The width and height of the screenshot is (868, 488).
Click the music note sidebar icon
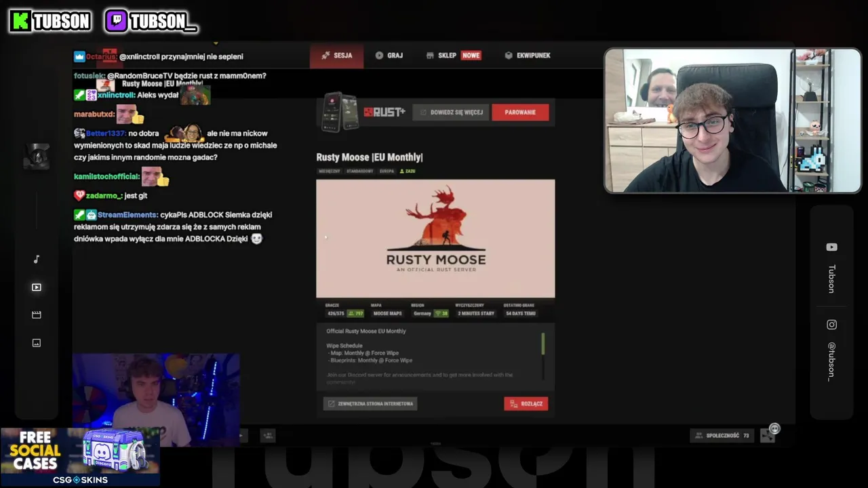pyautogui.click(x=37, y=259)
